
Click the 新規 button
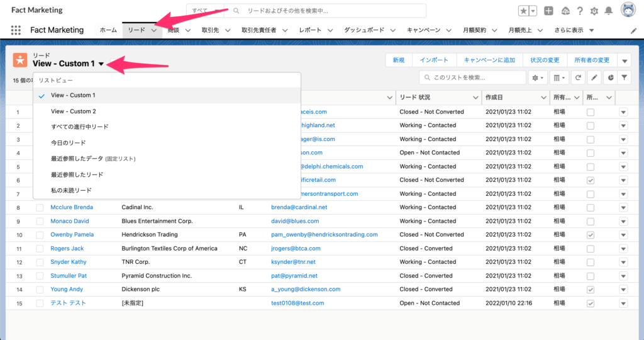click(399, 60)
